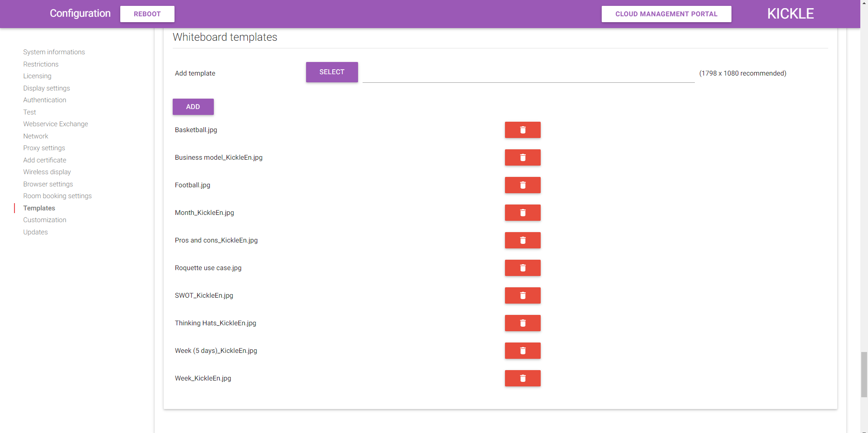868x433 pixels.
Task: Delete the Week_KickleEn.jpg template
Action: (x=522, y=378)
